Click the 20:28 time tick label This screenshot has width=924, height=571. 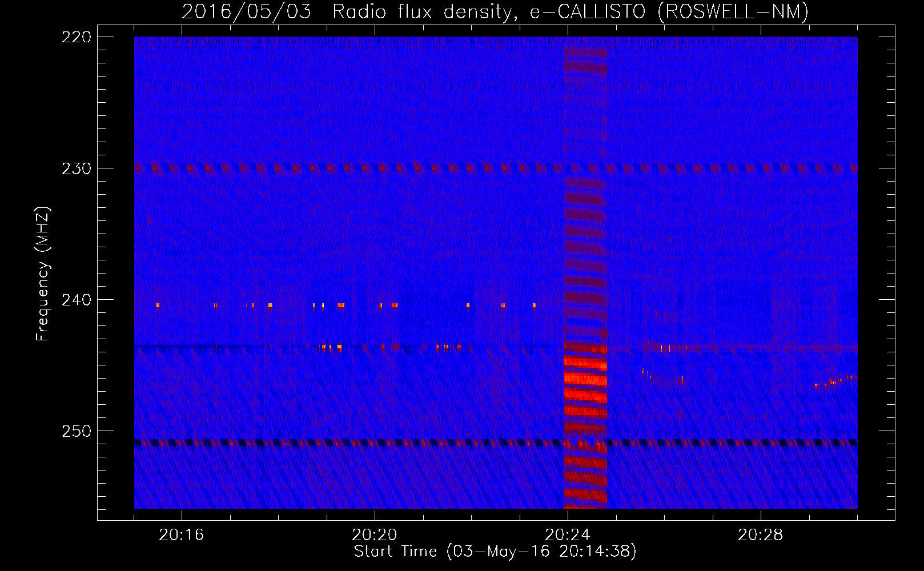point(761,535)
